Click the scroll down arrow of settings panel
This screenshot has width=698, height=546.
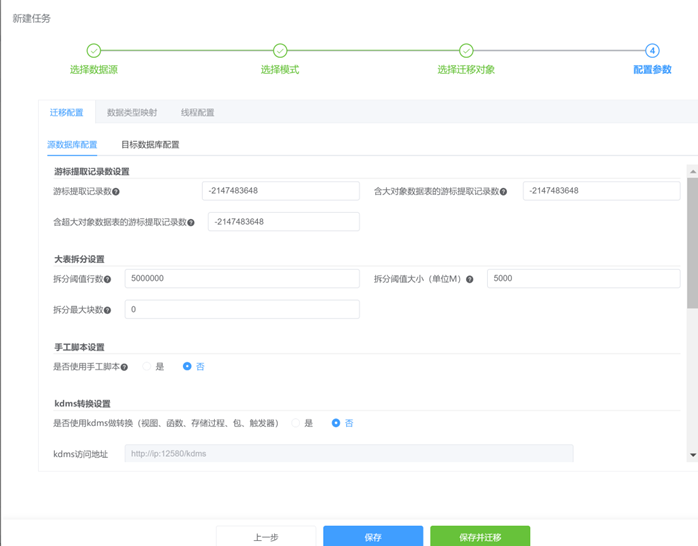pos(692,455)
